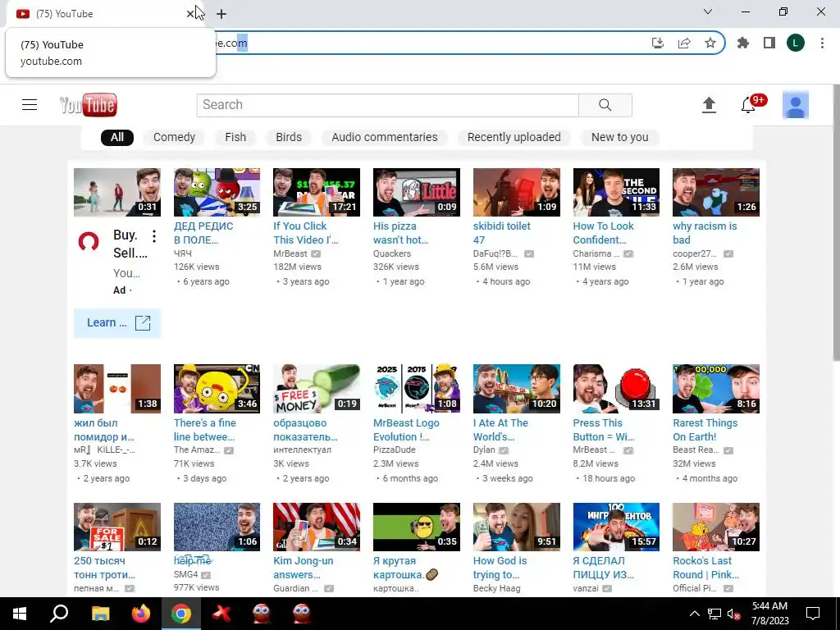Screen dimensions: 840x630
Task: Open Chrome extensions puzzle icon
Action: tap(743, 43)
